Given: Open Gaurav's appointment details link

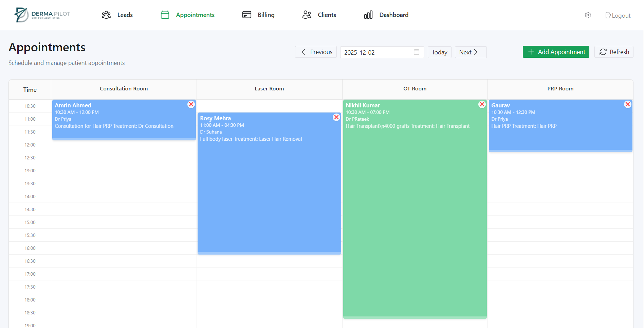Looking at the screenshot, I should click(x=500, y=105).
